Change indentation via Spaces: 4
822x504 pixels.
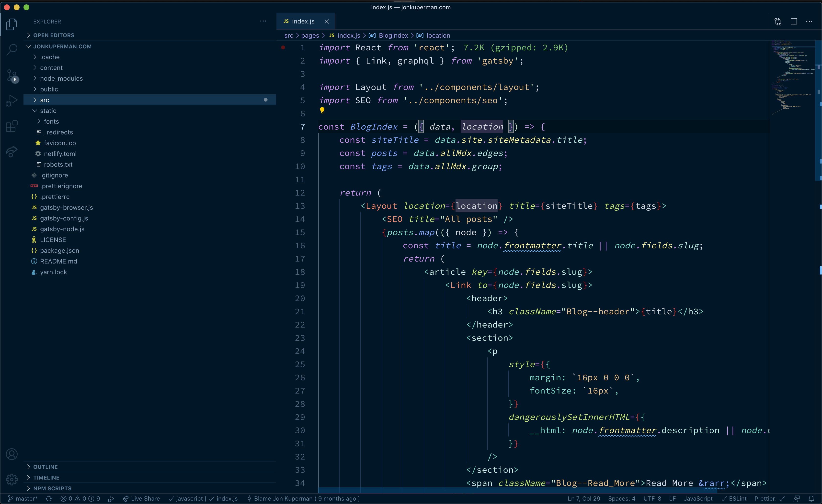point(621,499)
